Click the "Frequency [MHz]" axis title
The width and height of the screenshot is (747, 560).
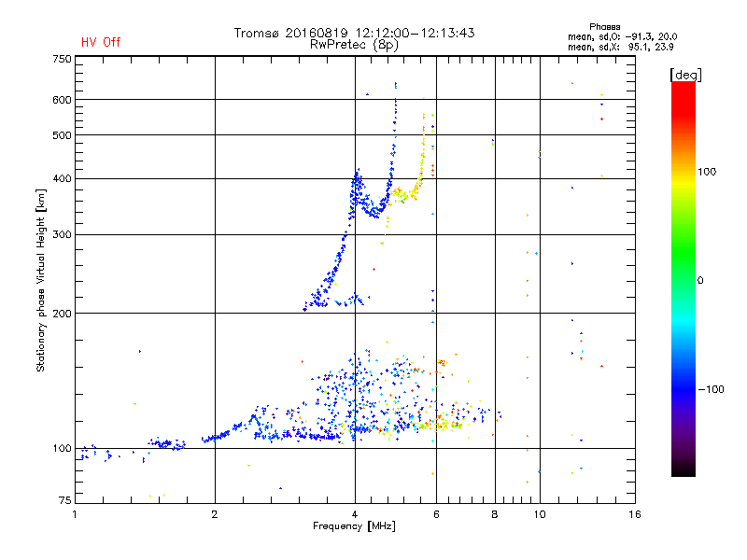click(354, 526)
